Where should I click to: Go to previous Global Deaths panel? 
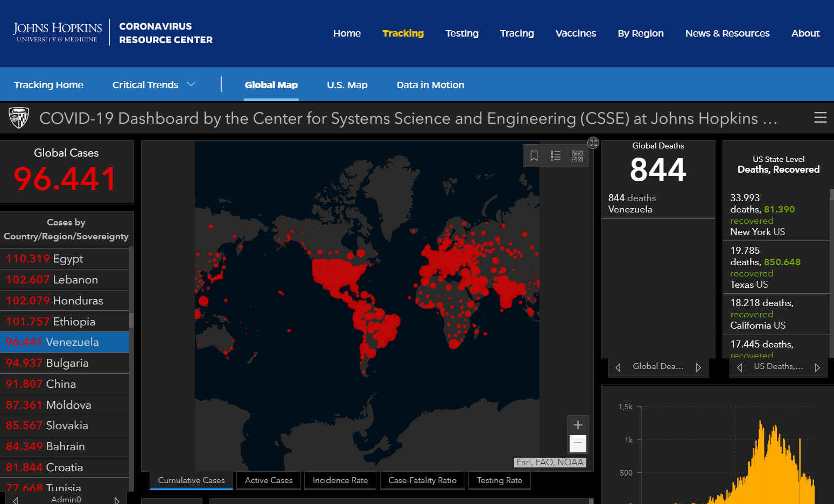618,367
